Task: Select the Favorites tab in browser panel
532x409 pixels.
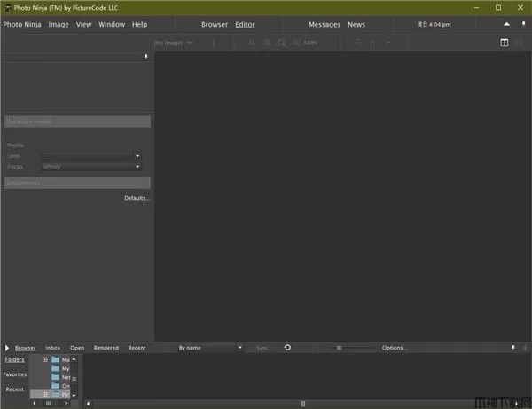Action: [15, 374]
